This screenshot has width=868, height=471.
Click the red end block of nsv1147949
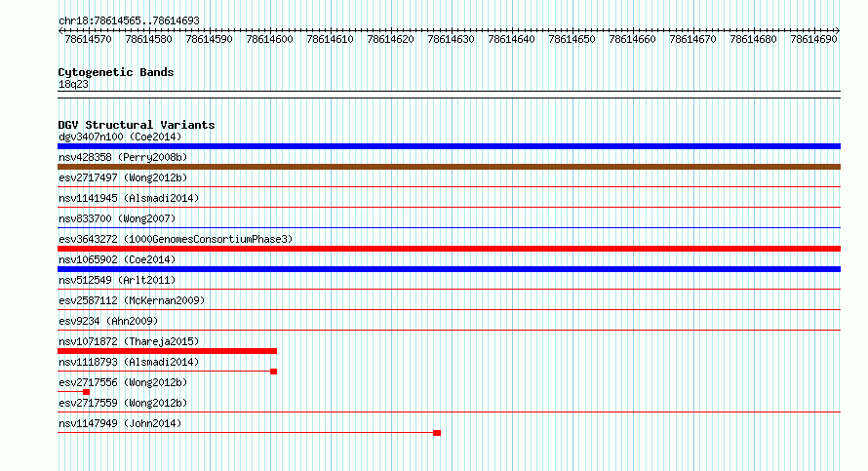point(437,433)
